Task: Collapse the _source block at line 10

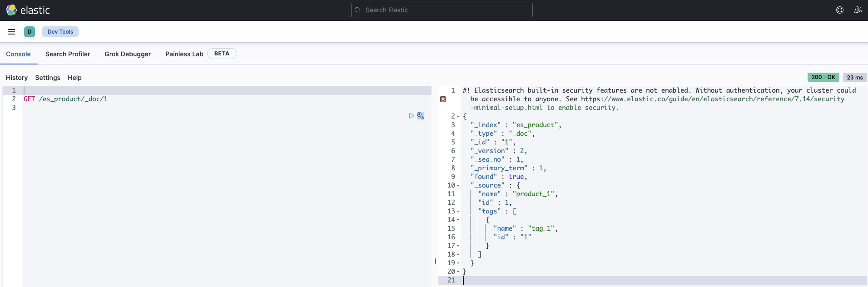Action: [458, 186]
